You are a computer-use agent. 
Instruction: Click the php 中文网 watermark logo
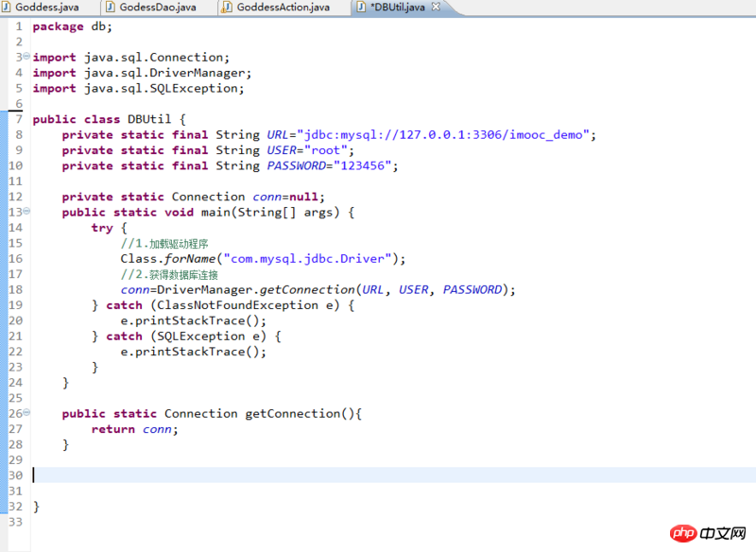pyautogui.click(x=709, y=533)
